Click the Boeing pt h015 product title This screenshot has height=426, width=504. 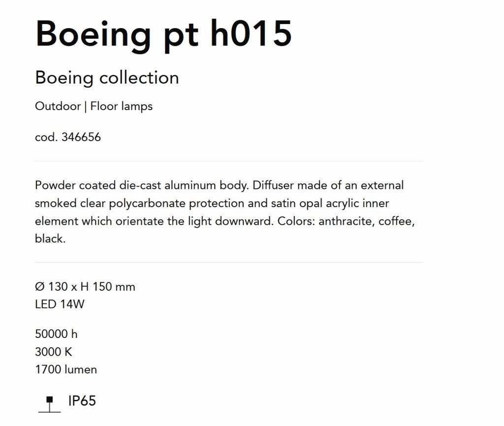pyautogui.click(x=163, y=35)
